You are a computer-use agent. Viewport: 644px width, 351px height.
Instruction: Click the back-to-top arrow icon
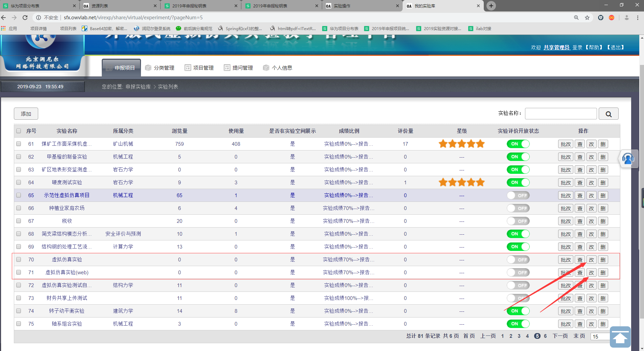(620, 337)
